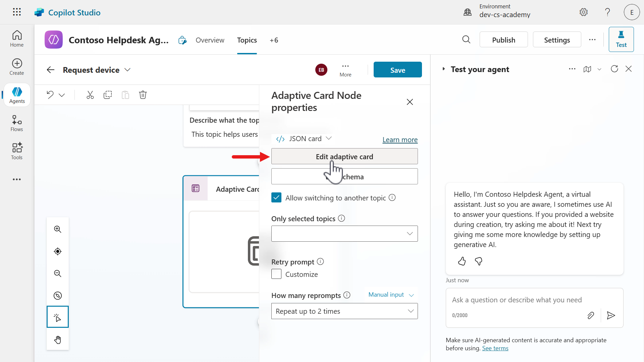Enable the Customize retry prompt checkbox
Image resolution: width=644 pixels, height=362 pixels.
click(x=276, y=274)
